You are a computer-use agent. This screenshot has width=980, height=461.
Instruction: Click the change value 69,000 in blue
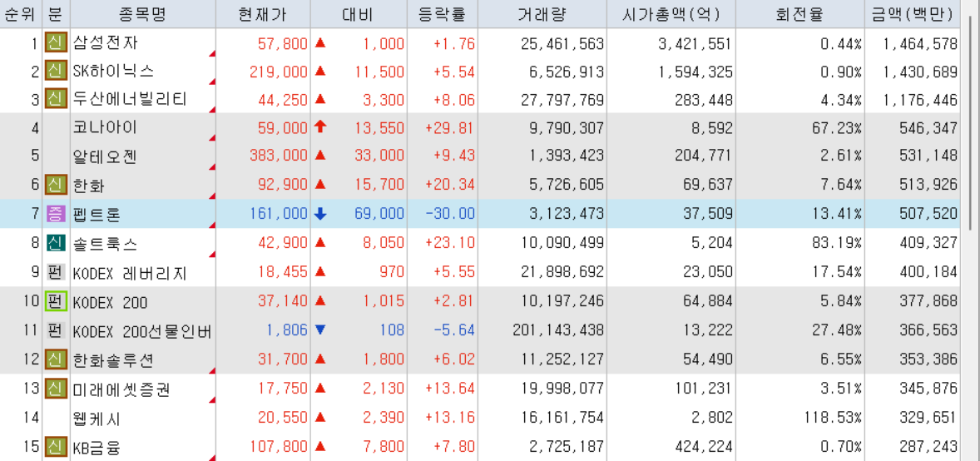coord(379,215)
